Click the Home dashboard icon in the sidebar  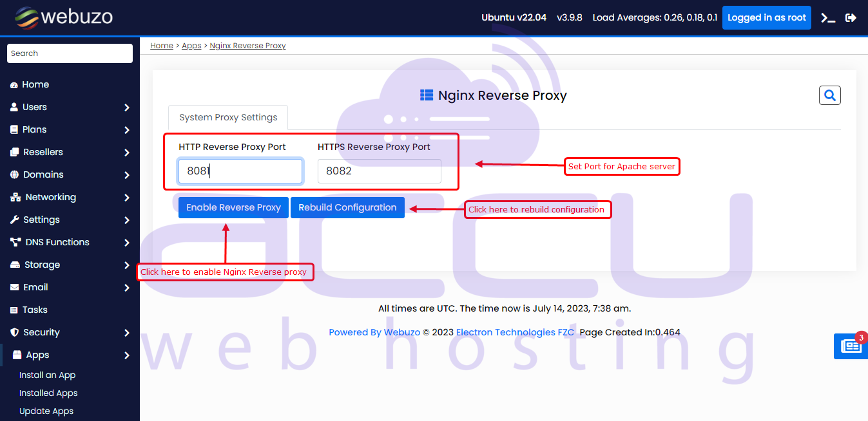coord(14,85)
